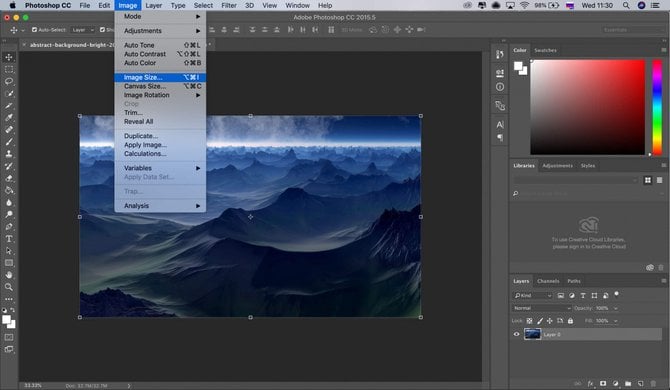Image resolution: width=670 pixels, height=390 pixels.
Task: Click foreground color swatch in Color panel
Action: 518,66
